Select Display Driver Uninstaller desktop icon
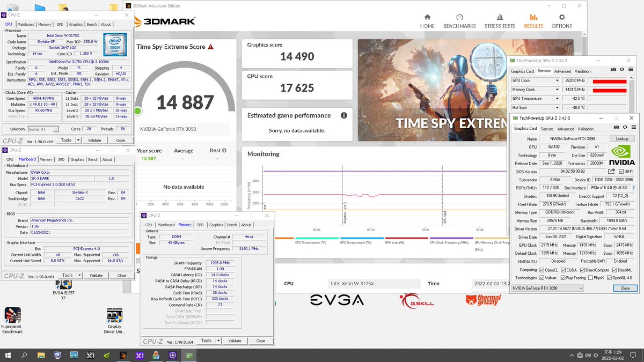The image size is (644, 362). point(114,321)
